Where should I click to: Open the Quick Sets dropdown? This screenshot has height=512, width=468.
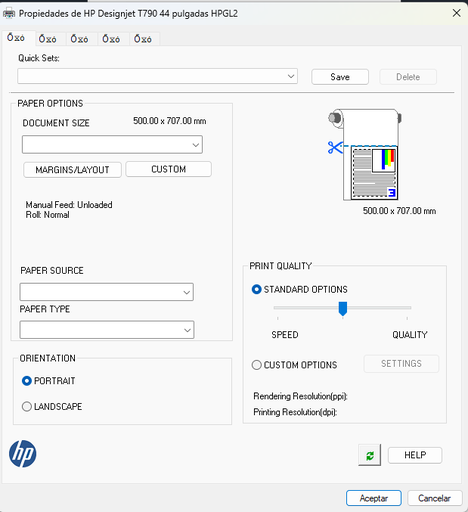(157, 76)
